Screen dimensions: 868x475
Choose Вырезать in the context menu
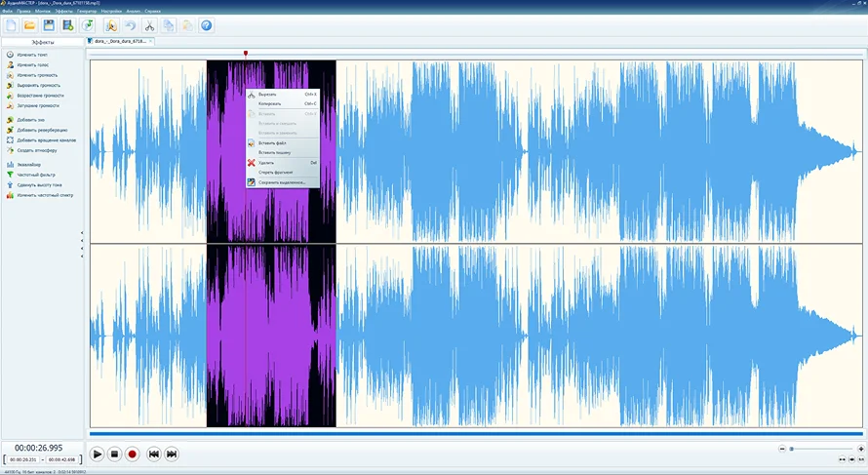click(x=282, y=94)
